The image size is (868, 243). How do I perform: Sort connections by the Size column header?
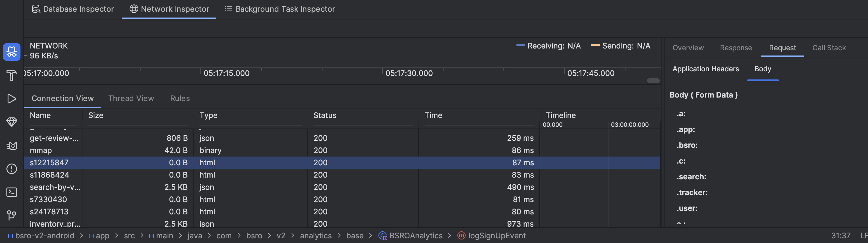coord(96,115)
